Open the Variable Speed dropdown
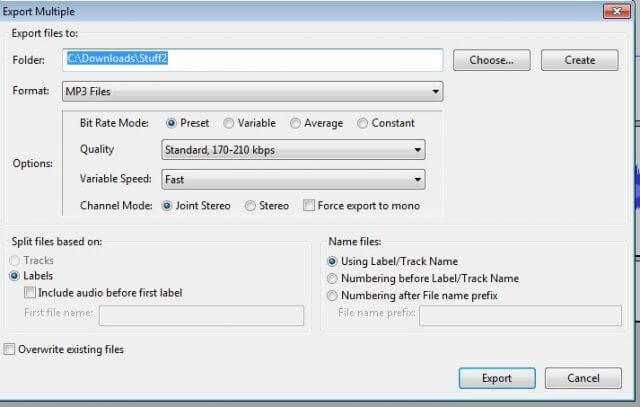 (x=293, y=180)
